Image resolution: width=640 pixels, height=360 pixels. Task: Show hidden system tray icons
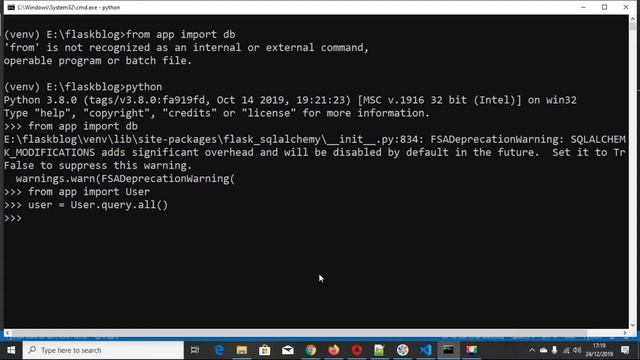coord(532,350)
